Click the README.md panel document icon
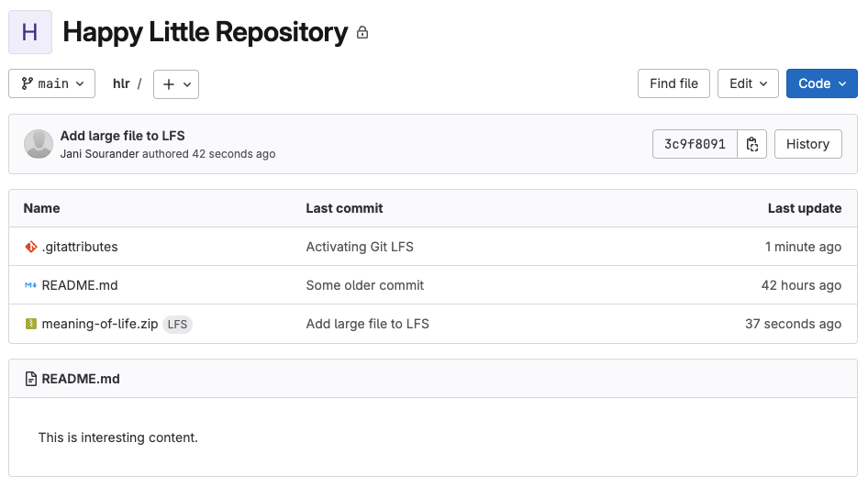The width and height of the screenshot is (868, 487). (31, 379)
